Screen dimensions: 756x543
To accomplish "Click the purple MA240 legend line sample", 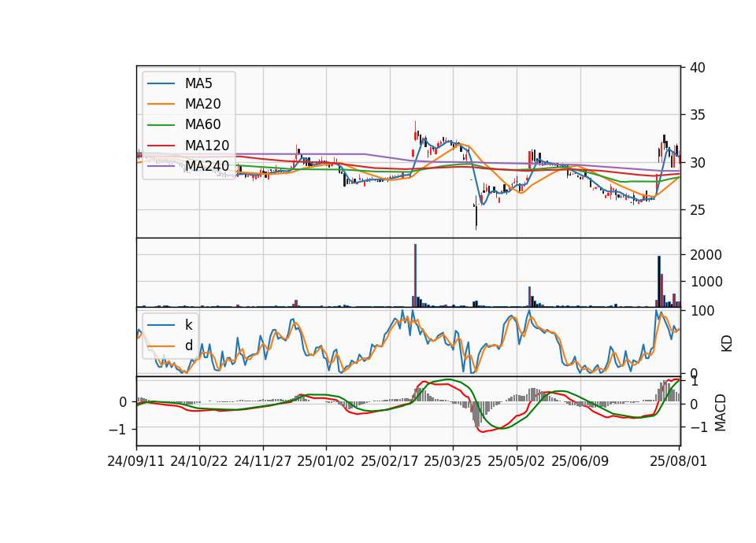I will click(161, 166).
